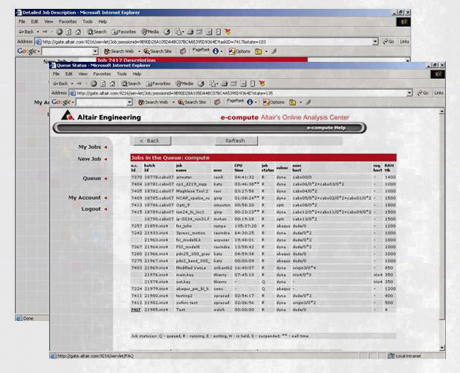Click the Refresh button above the queue
460x373 pixels.
tap(235, 141)
